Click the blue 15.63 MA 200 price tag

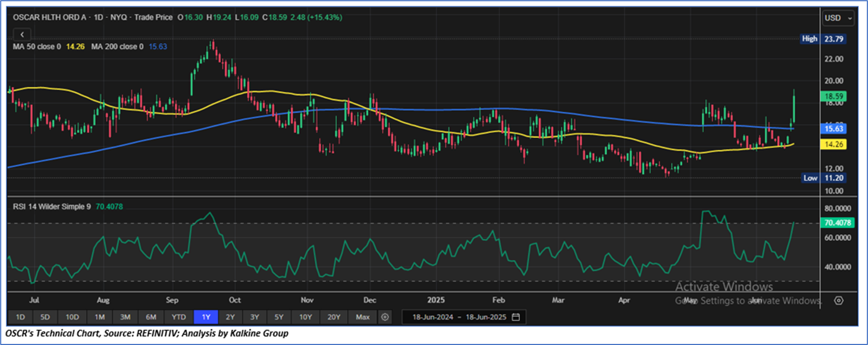click(x=834, y=128)
